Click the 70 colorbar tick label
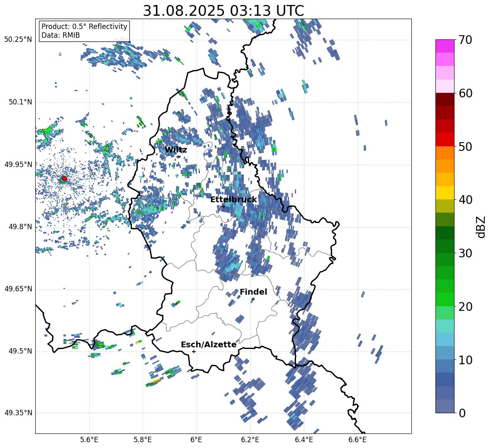 [465, 40]
